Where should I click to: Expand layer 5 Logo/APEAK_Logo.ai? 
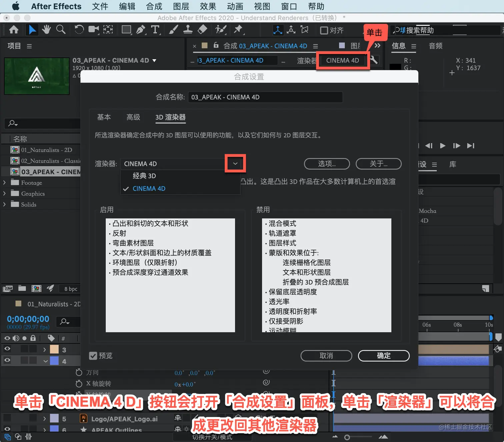[x=45, y=419]
